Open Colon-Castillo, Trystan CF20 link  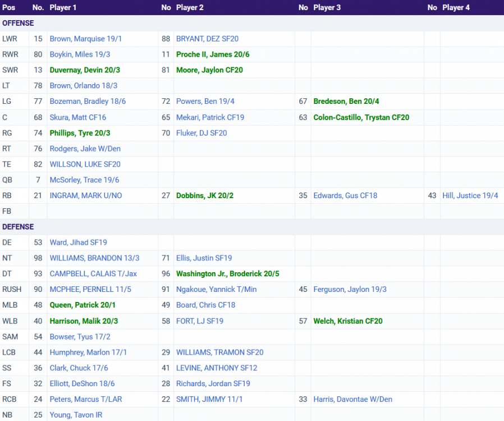click(x=361, y=117)
